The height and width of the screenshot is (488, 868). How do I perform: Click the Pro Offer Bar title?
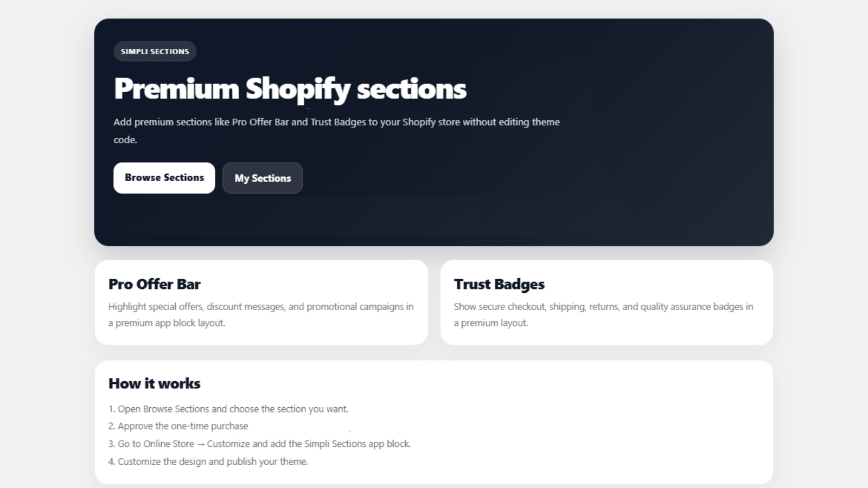[x=154, y=284]
